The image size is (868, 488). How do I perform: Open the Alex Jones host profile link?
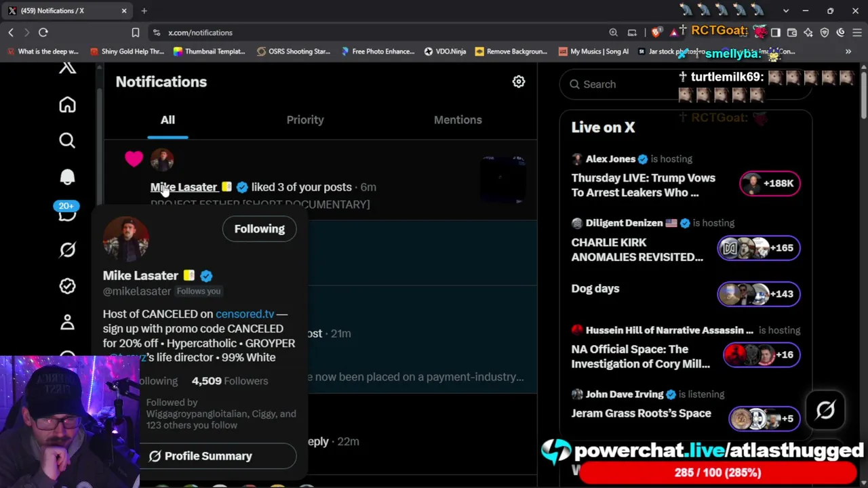point(610,159)
